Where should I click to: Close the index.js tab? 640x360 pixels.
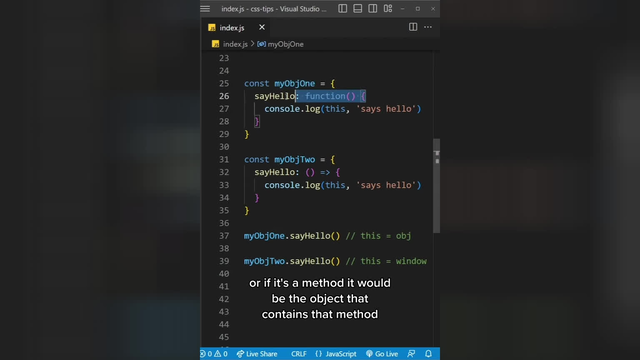(262, 27)
